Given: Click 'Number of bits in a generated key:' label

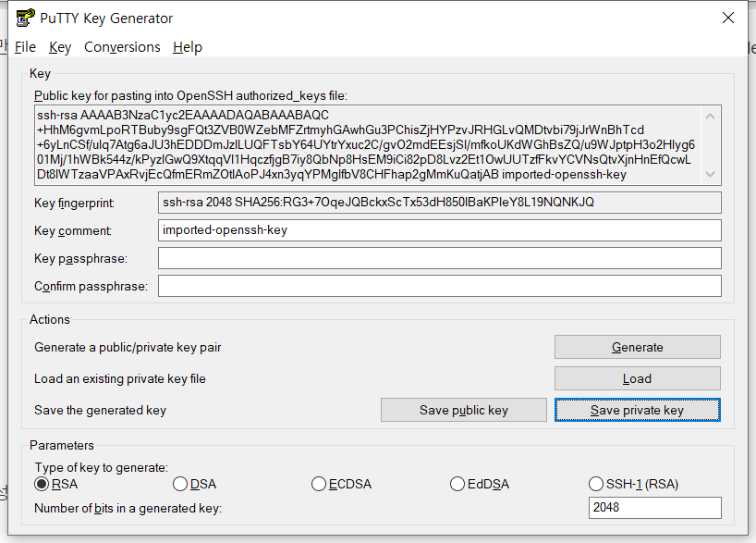Looking at the screenshot, I should [x=128, y=508].
